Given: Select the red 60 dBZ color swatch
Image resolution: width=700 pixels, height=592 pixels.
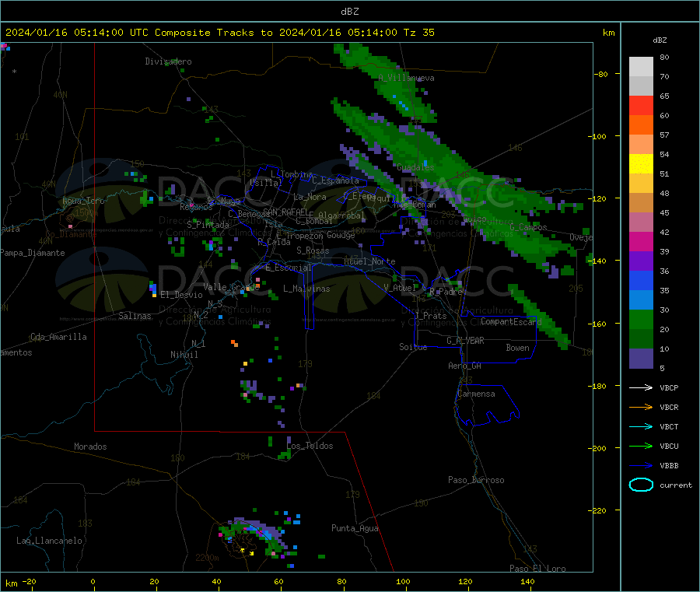Looking at the screenshot, I should (641, 105).
